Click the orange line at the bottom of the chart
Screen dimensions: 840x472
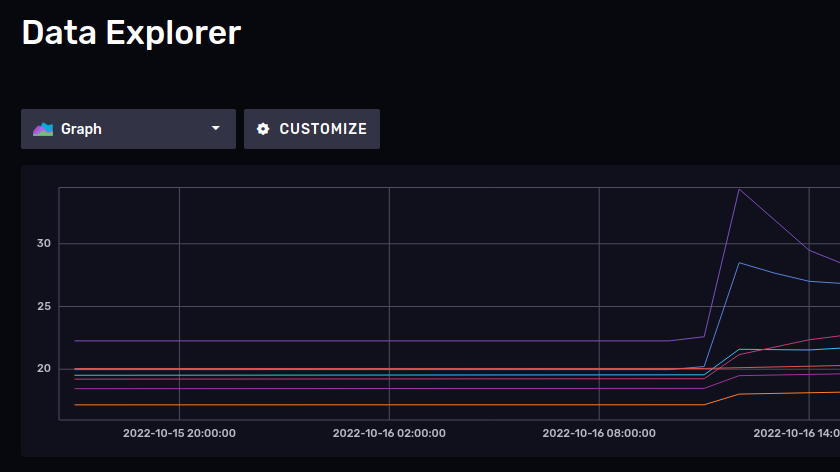tap(400, 405)
